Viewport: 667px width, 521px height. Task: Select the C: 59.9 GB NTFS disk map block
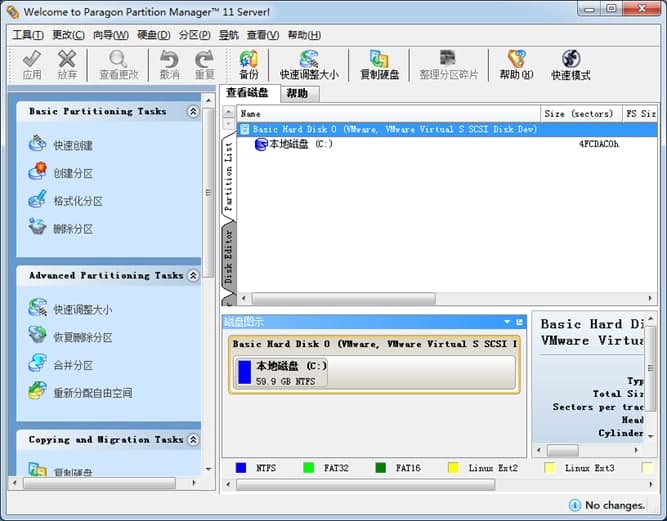point(281,372)
